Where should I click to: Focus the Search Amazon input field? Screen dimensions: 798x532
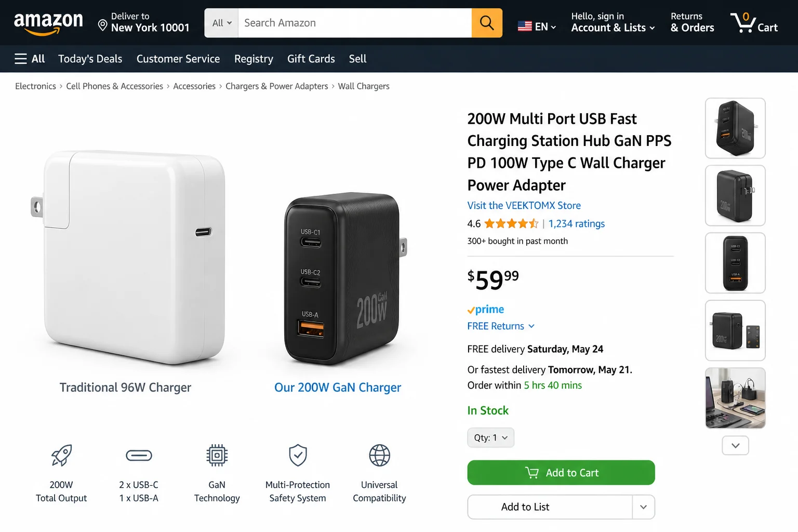(x=355, y=23)
